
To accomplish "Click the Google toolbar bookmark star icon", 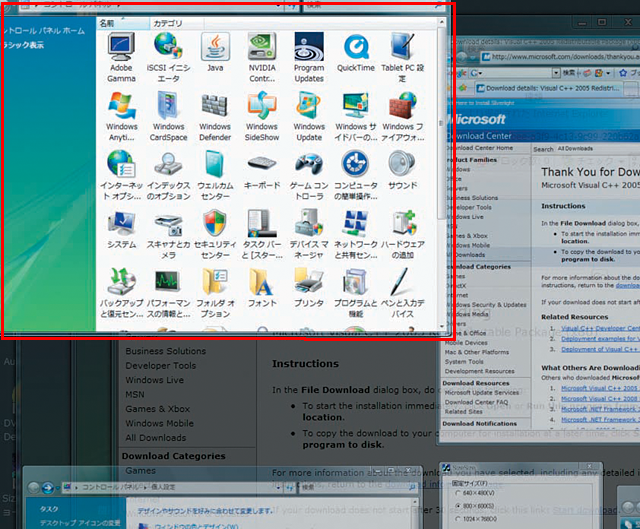I will [622, 73].
